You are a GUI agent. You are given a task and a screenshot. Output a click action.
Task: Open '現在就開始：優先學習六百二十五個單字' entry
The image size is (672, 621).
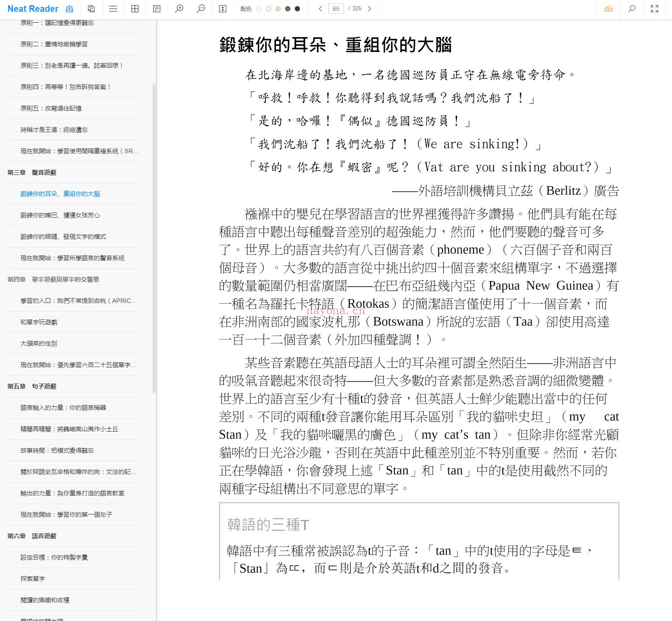pos(79,365)
